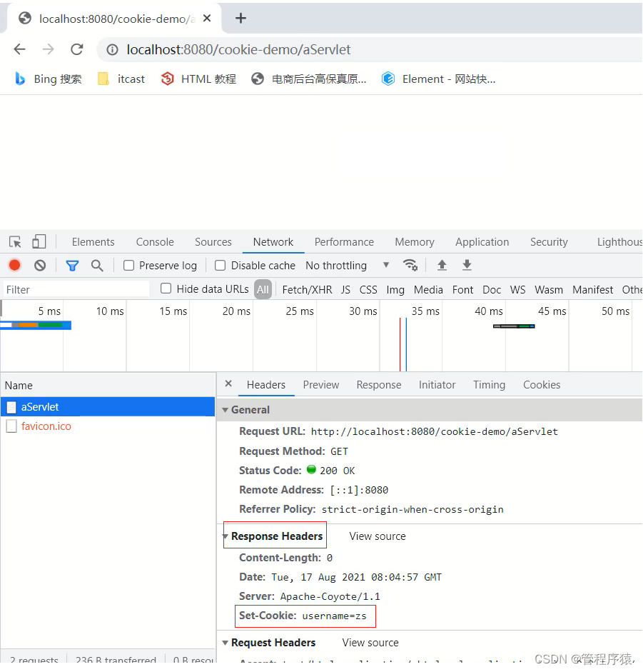
Task: Select the favicon.ico request row
Action: coord(108,426)
